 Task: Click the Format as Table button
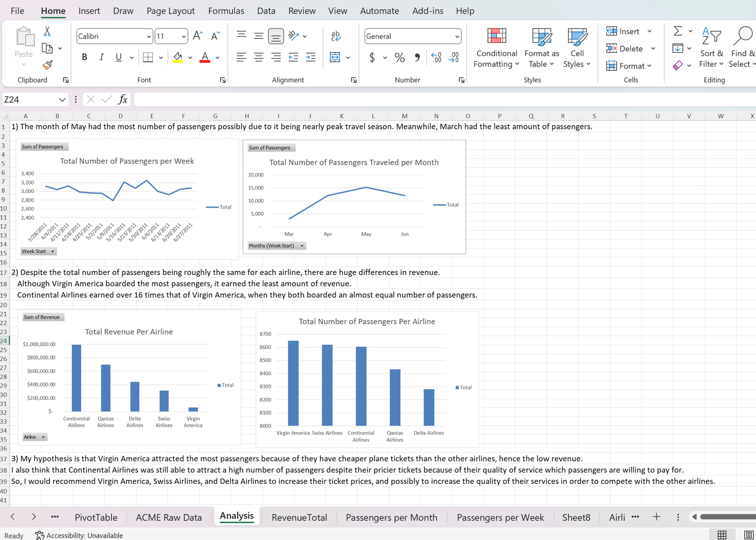click(x=541, y=48)
